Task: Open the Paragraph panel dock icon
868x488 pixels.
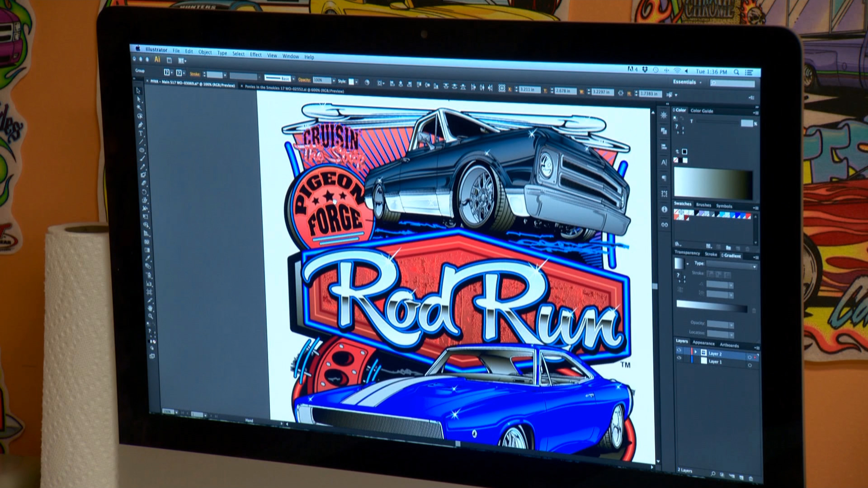Action: [x=664, y=178]
